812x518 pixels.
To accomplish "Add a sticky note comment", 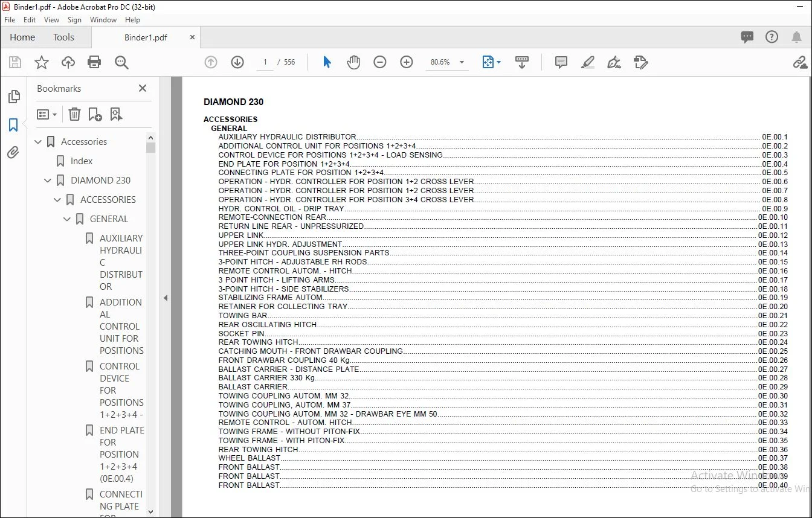I will (x=561, y=62).
